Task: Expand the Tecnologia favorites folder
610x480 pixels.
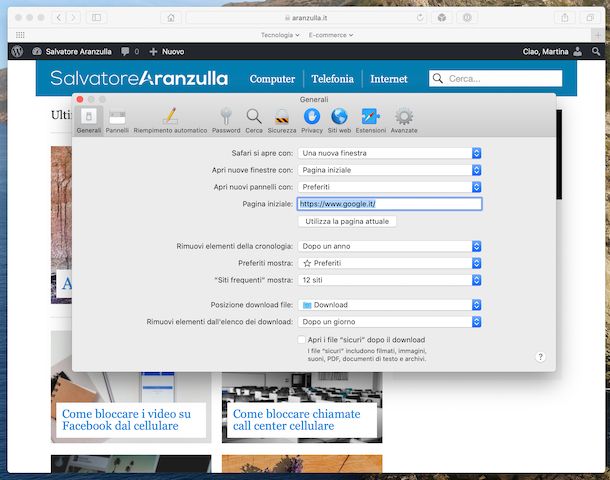Action: [280, 35]
